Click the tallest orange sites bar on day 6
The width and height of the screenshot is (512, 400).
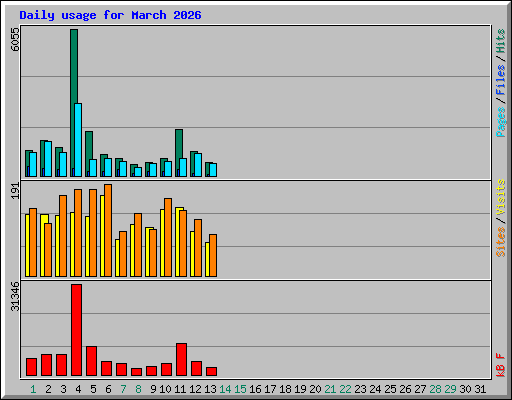click(108, 230)
